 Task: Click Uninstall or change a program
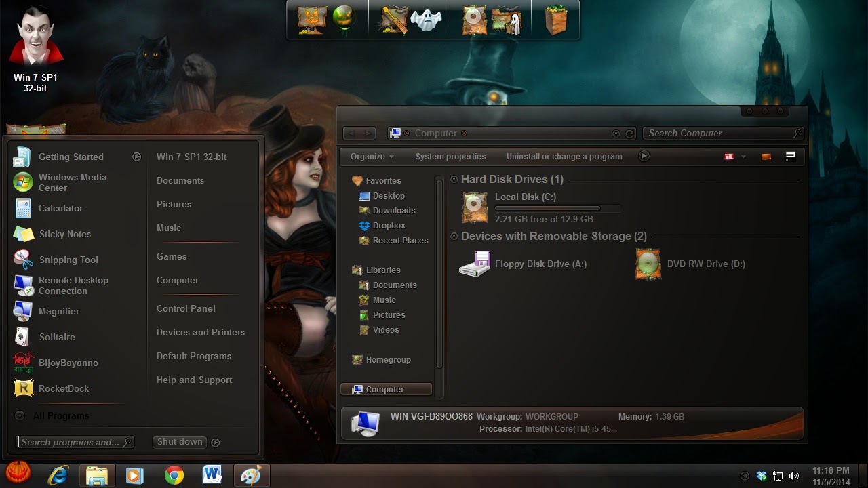coord(564,157)
